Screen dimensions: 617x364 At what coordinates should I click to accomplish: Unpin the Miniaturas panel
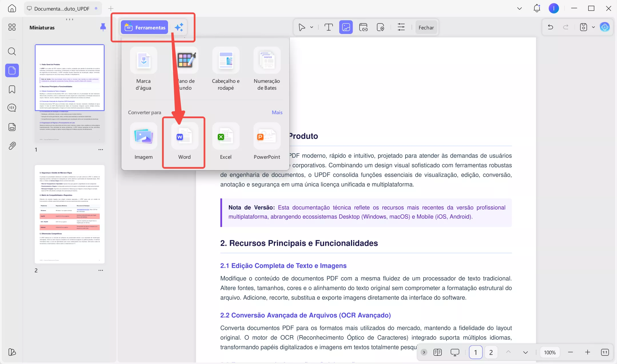coord(103,27)
